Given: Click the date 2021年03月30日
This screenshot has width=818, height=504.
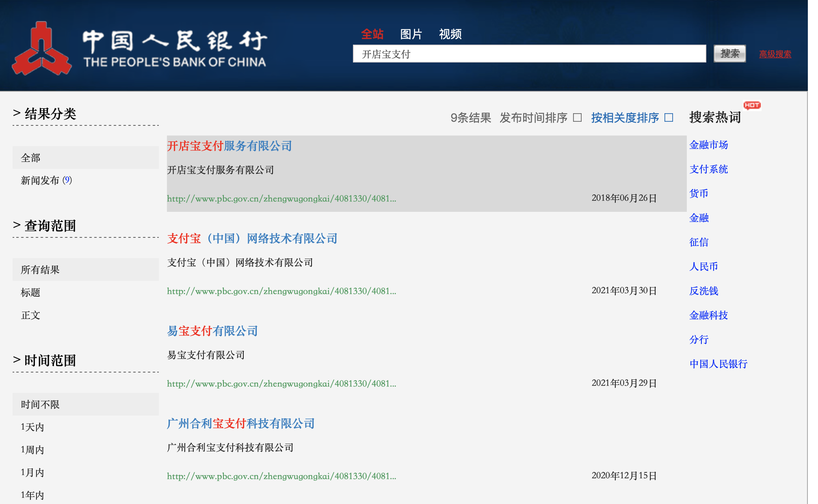Looking at the screenshot, I should coord(624,291).
